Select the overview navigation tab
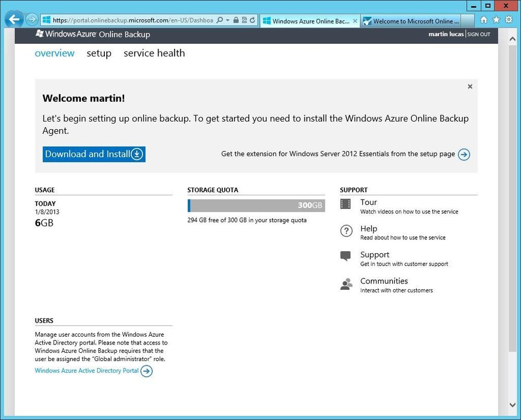This screenshot has width=521, height=420. (54, 53)
